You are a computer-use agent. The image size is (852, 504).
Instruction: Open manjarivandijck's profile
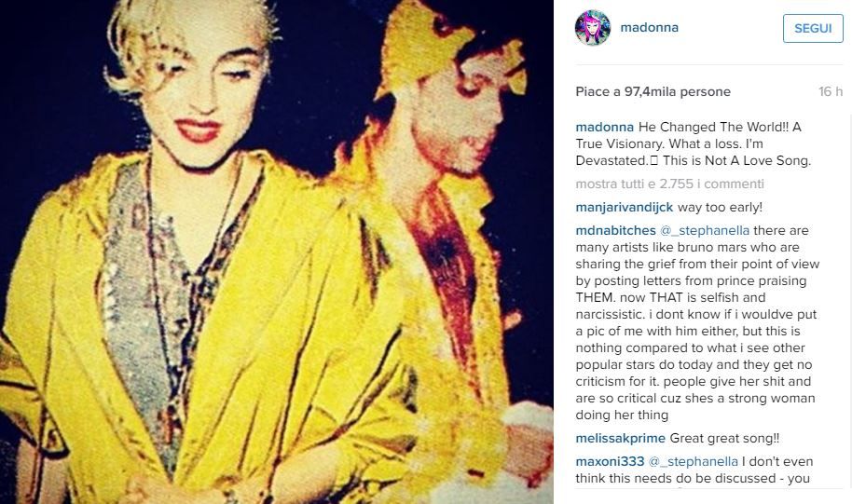pyautogui.click(x=625, y=207)
